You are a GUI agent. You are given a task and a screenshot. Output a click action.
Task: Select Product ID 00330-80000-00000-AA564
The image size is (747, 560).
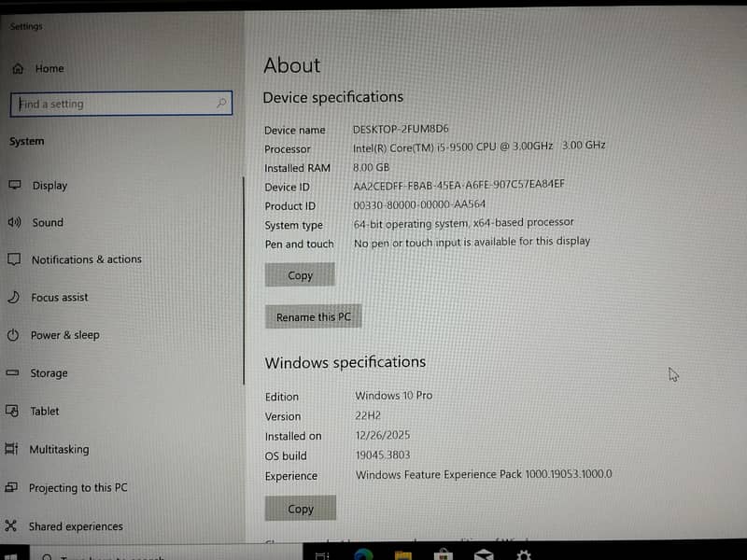(419, 204)
